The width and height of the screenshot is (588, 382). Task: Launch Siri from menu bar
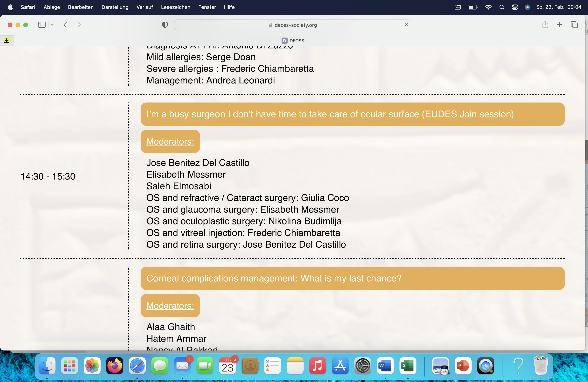coord(527,7)
